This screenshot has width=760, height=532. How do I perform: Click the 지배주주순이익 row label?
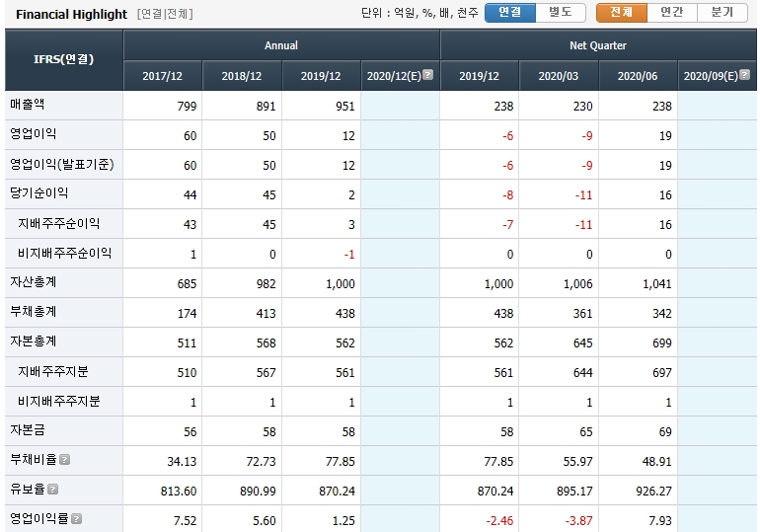(58, 223)
